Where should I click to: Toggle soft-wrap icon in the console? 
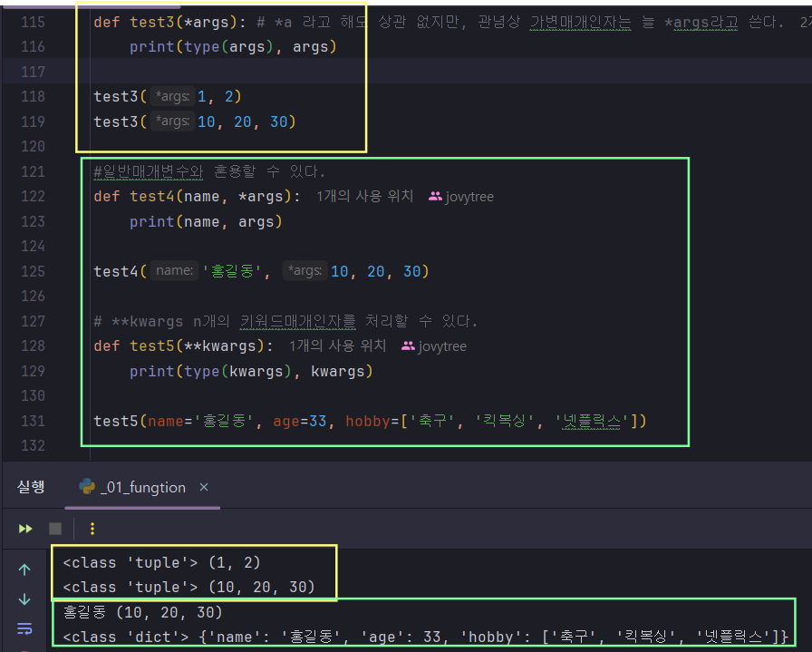pos(24,628)
